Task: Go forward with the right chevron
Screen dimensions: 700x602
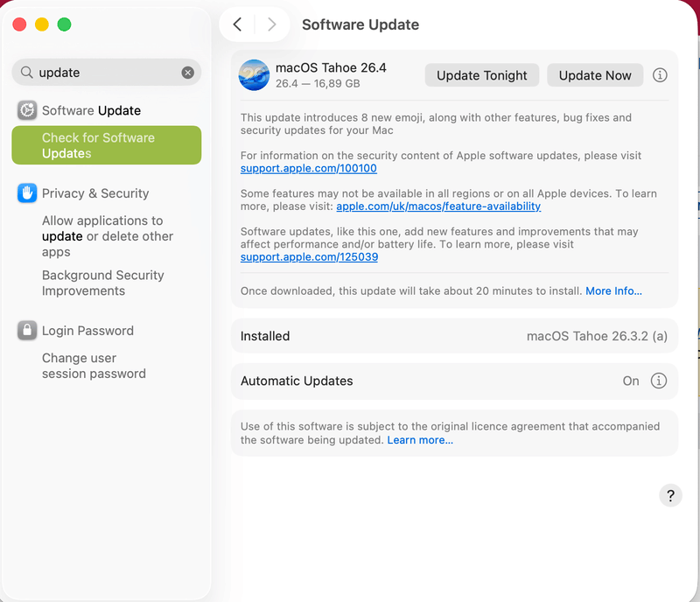Action: [271, 24]
